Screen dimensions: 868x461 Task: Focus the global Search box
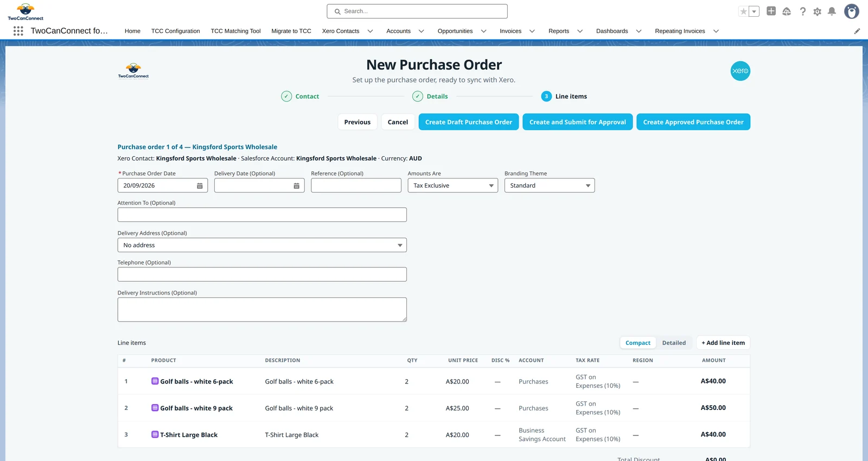417,11
